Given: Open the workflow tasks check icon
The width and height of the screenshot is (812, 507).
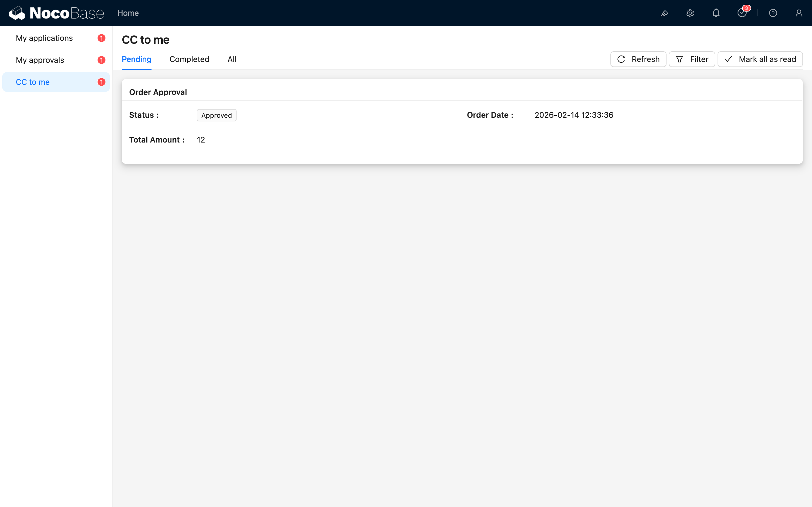Looking at the screenshot, I should 742,13.
